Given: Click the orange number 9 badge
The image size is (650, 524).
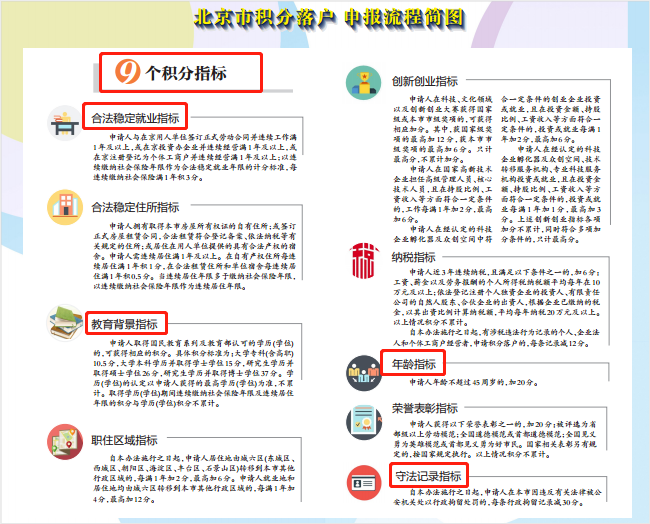Looking at the screenshot, I should (x=127, y=72).
